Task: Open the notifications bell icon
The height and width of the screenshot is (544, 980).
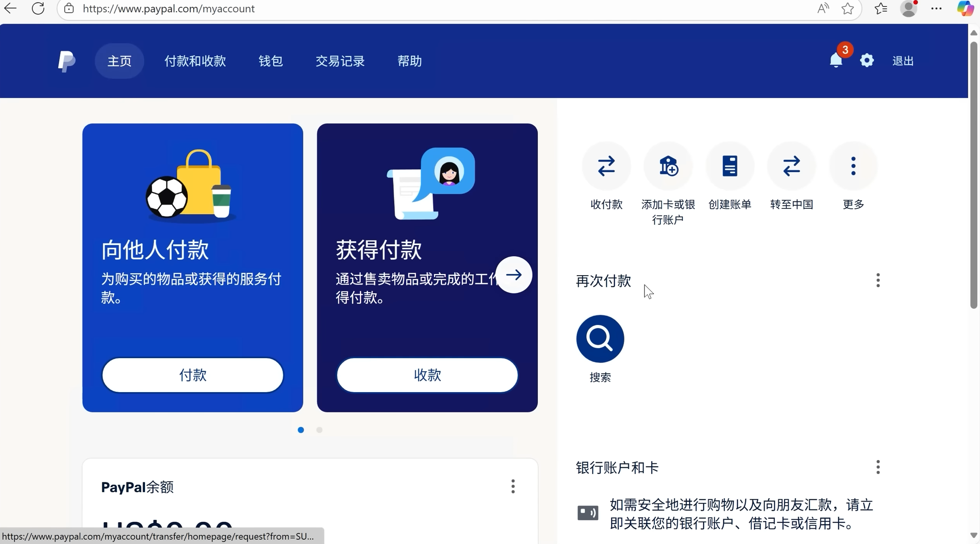Action: click(x=836, y=60)
